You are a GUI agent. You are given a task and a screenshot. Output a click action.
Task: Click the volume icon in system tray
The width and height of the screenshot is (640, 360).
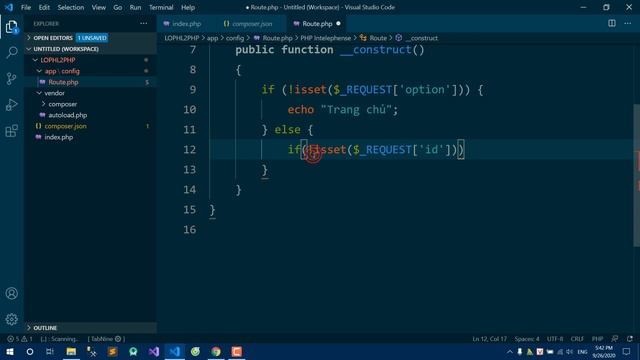coord(570,351)
